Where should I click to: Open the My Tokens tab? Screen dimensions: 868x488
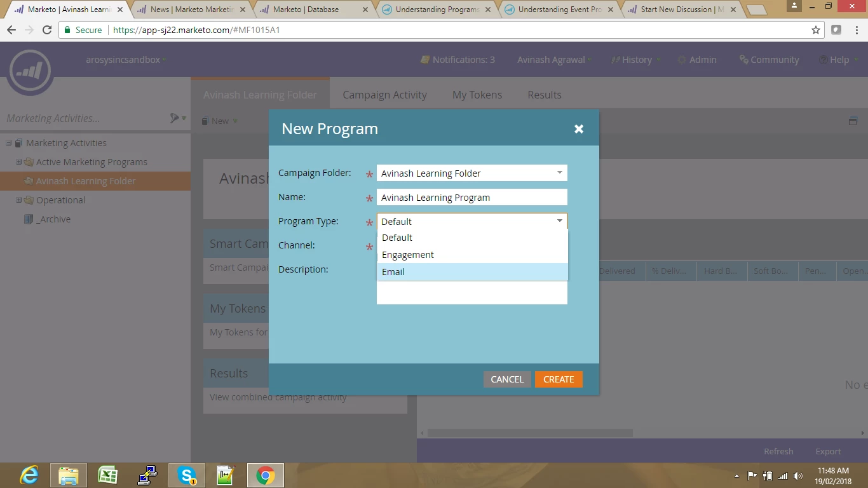477,95
